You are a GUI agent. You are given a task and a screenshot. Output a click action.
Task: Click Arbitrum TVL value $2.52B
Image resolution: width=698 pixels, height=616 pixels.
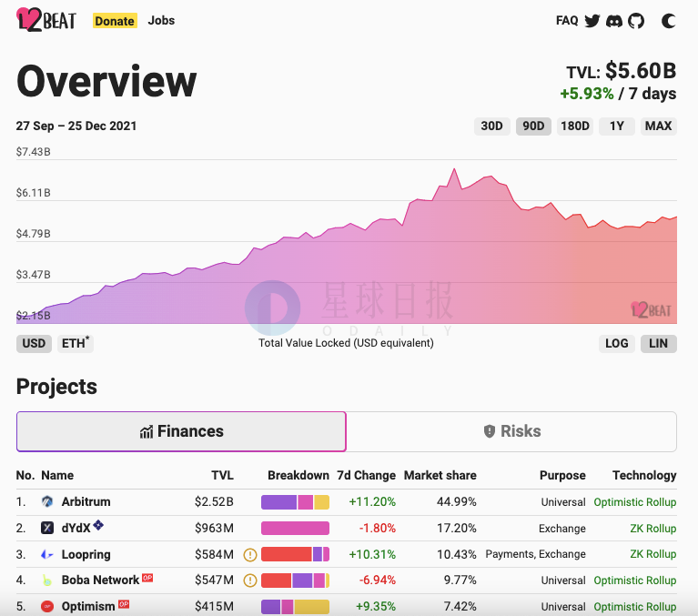pos(214,502)
